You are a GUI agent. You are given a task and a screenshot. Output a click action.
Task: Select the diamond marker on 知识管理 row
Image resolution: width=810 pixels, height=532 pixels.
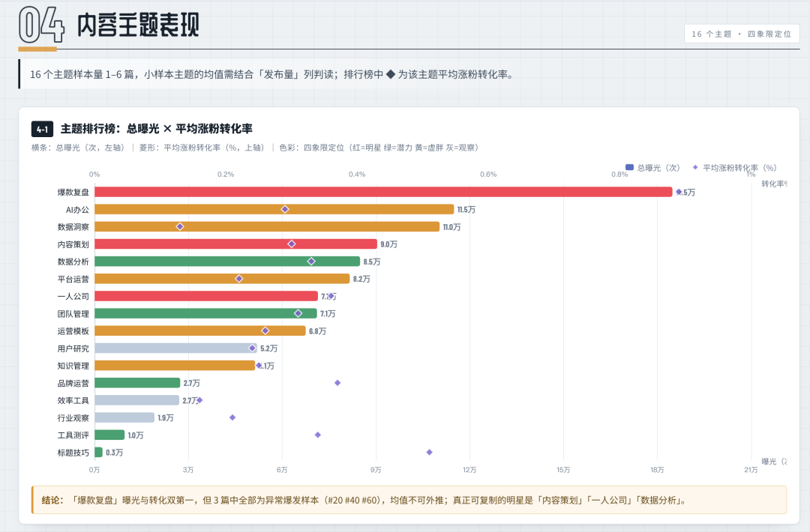tap(259, 366)
